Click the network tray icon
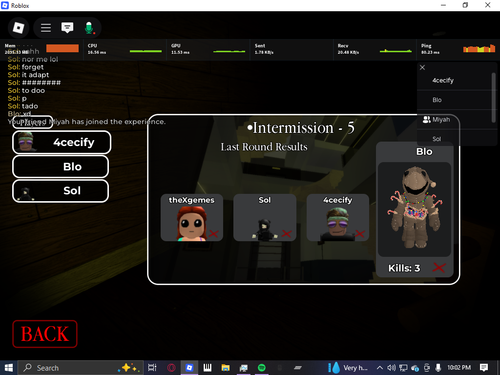500x375 pixels. (x=403, y=368)
